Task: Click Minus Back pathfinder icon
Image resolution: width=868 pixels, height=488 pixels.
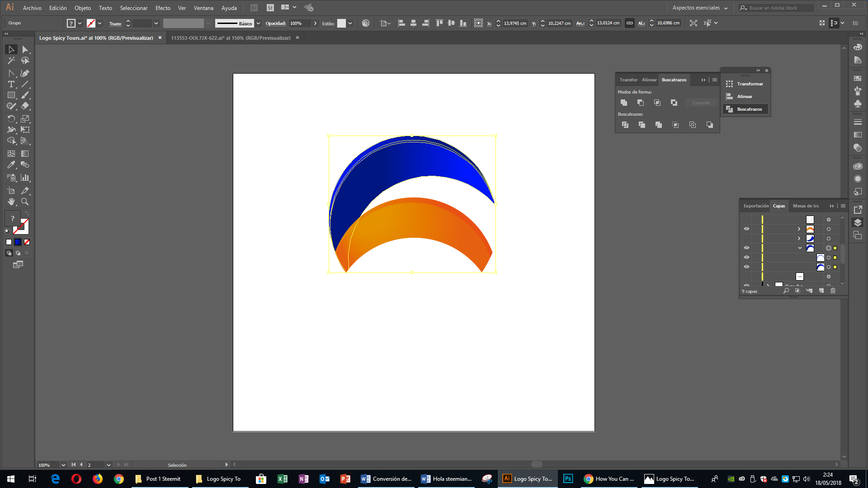Action: (x=710, y=125)
